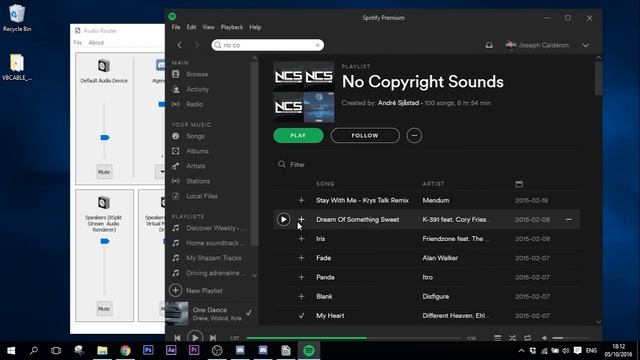This screenshot has height=360, width=640.
Task: Open Google Chrome from the taskbar
Action: point(125,351)
